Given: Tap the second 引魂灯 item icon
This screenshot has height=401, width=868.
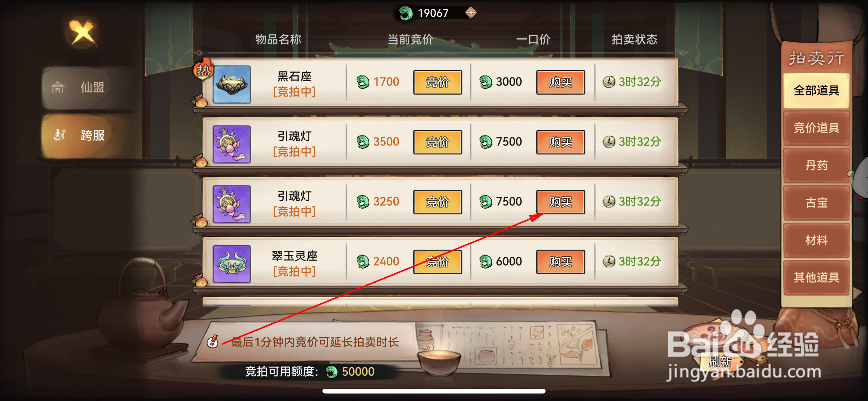Looking at the screenshot, I should click(232, 204).
